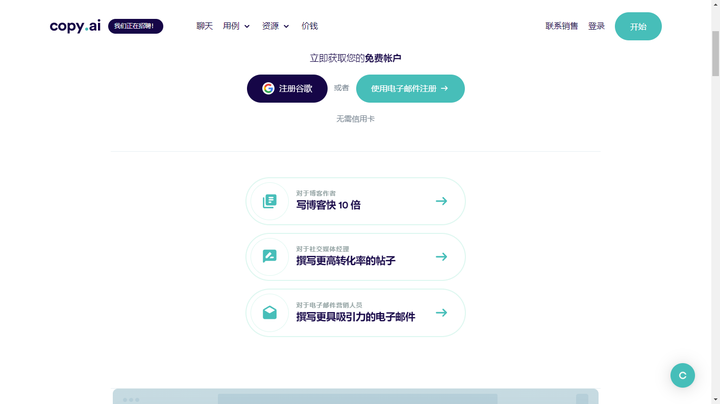Open the 聊天 menu item

click(204, 26)
